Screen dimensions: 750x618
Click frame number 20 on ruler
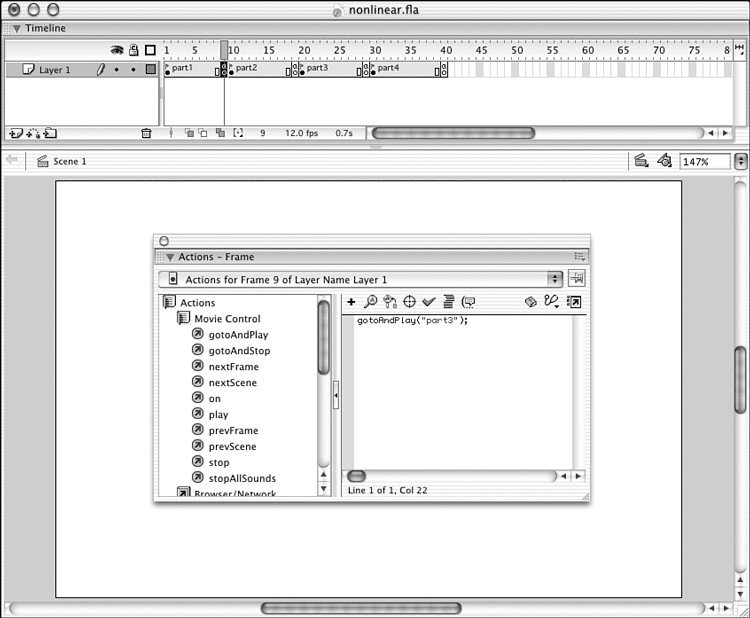[x=304, y=50]
